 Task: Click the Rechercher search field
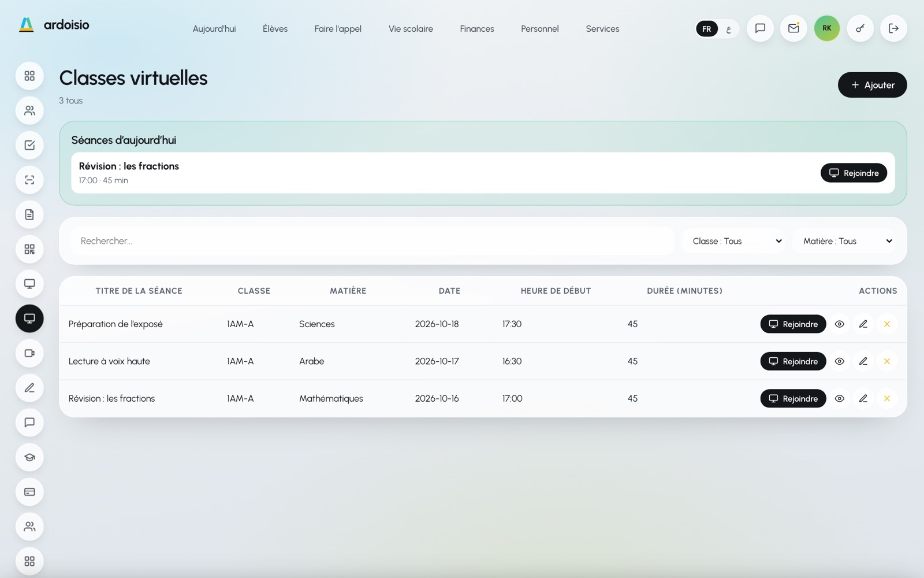pyautogui.click(x=373, y=241)
